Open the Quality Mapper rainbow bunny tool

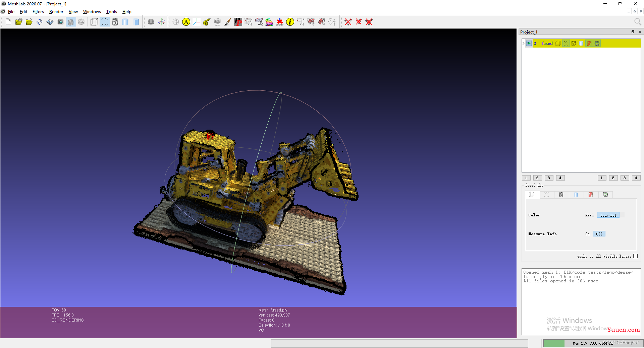pyautogui.click(x=269, y=22)
